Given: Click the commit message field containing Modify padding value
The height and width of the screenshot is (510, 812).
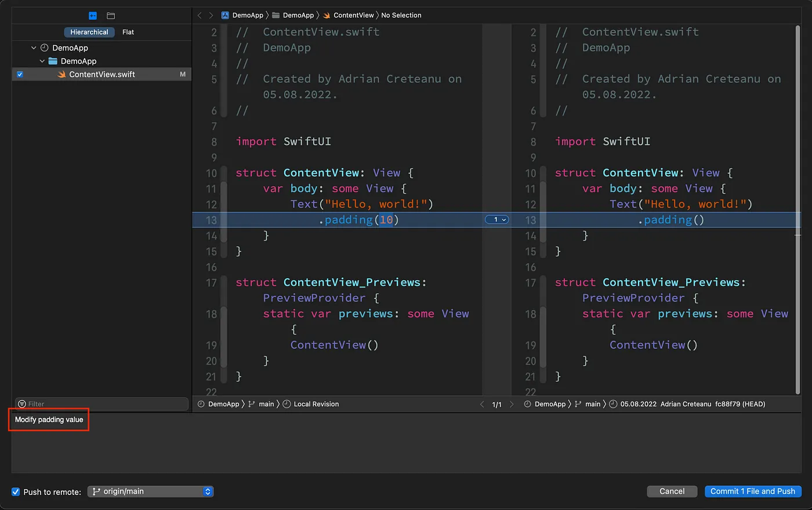Looking at the screenshot, I should pos(406,442).
